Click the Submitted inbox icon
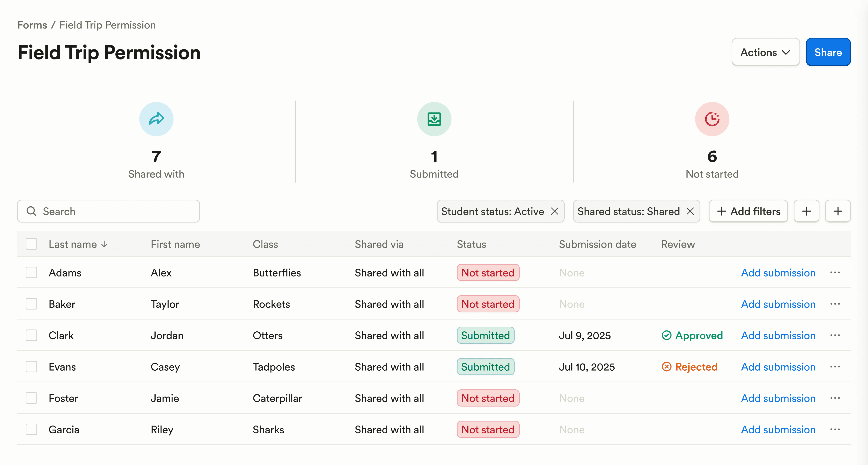 [x=434, y=119]
